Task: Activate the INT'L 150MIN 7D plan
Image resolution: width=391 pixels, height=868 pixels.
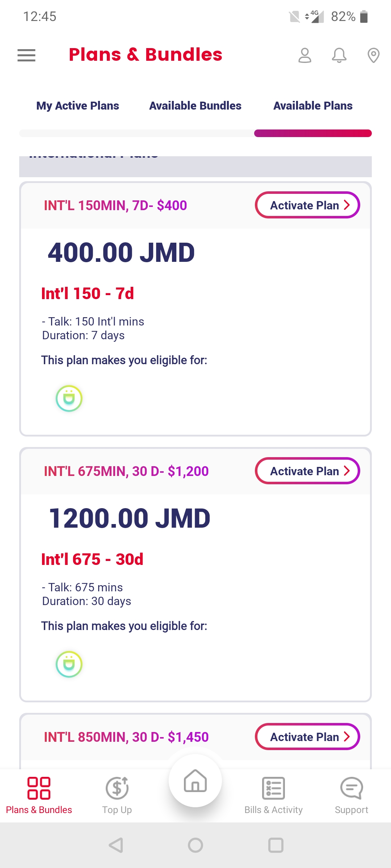Action: (x=307, y=205)
